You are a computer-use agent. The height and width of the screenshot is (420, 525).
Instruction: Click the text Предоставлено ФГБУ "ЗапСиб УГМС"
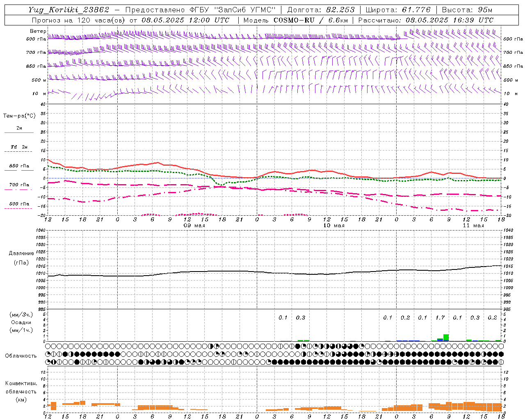[x=200, y=10]
